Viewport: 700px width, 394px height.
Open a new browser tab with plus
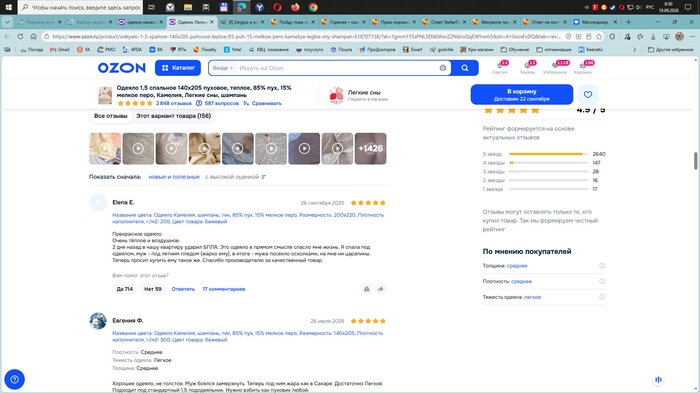click(629, 21)
